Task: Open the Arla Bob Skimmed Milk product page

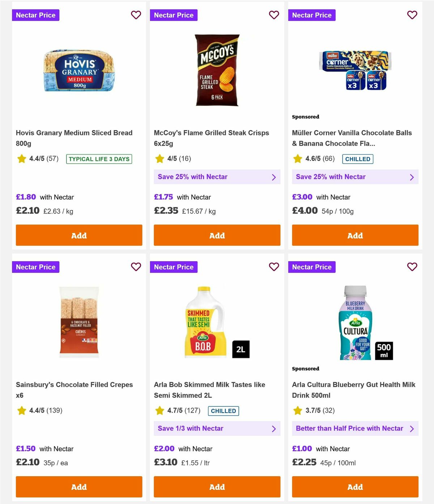Action: coord(210,390)
